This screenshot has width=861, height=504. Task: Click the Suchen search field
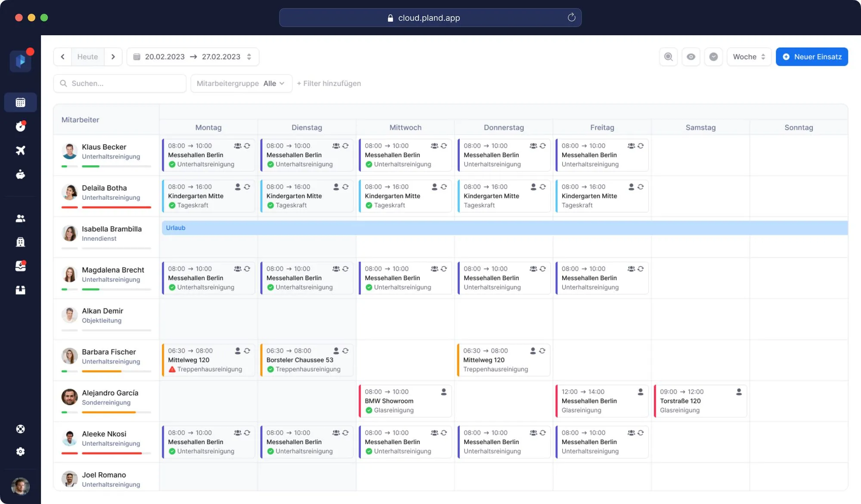click(x=120, y=83)
